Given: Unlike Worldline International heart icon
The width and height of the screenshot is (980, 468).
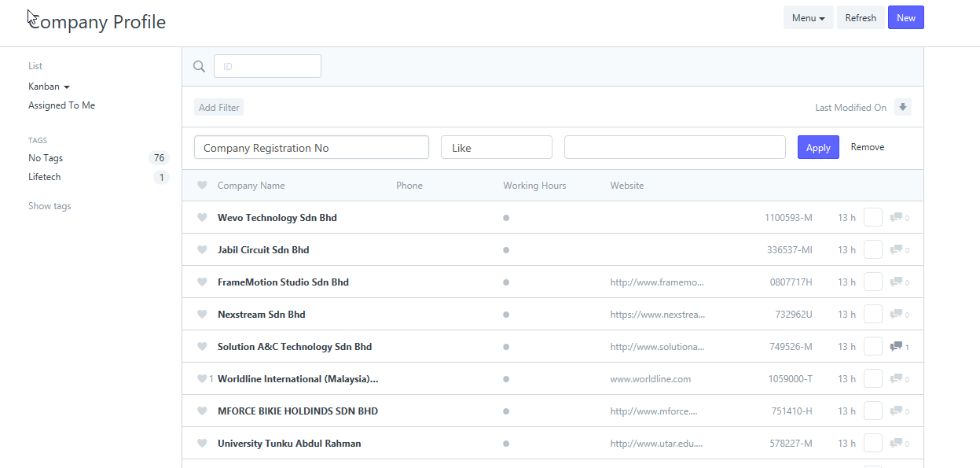Looking at the screenshot, I should point(202,379).
